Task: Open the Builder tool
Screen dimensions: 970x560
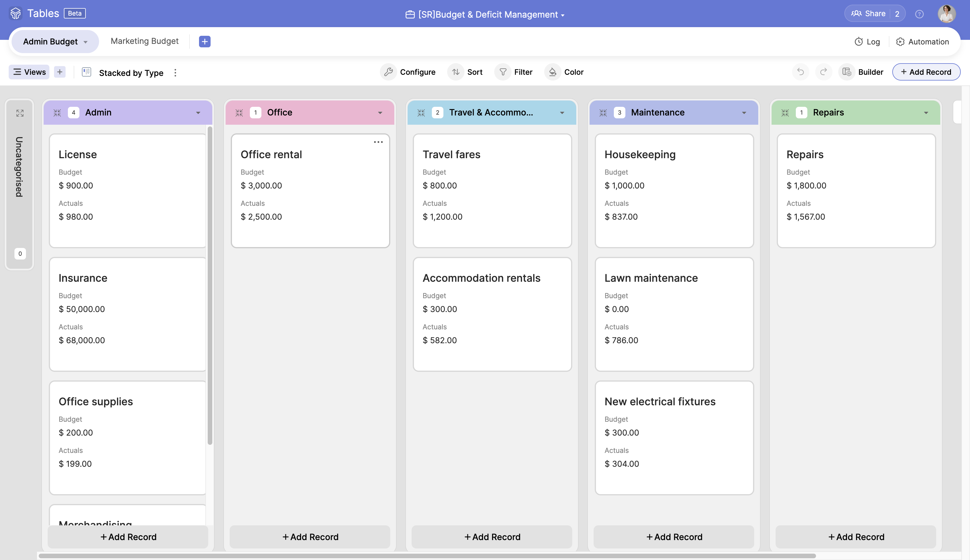Action: (861, 72)
